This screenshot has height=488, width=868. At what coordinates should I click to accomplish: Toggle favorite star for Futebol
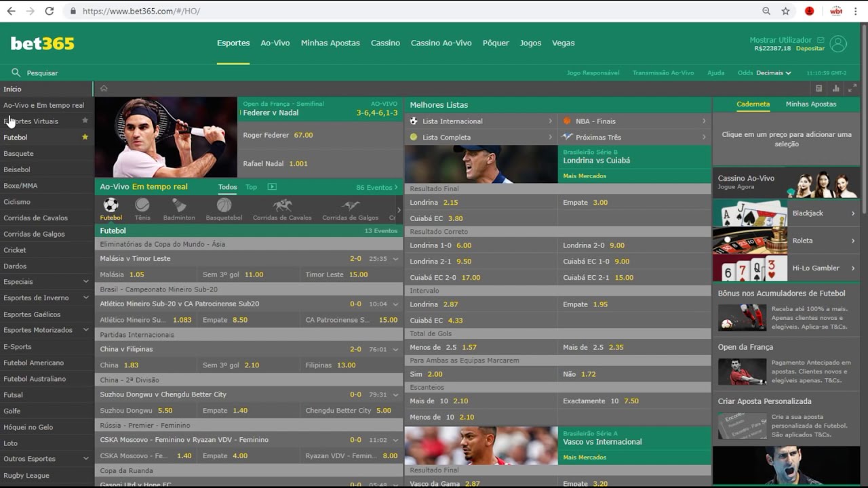tap(85, 137)
